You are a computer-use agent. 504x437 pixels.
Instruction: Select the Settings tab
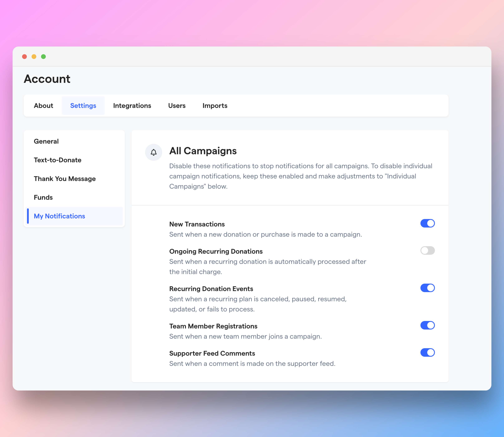coord(83,106)
